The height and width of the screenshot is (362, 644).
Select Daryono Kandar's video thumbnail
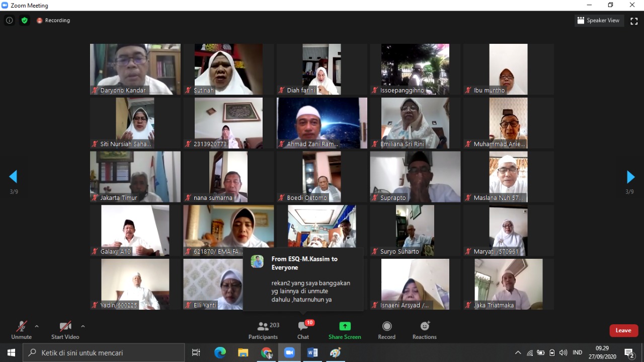point(135,69)
